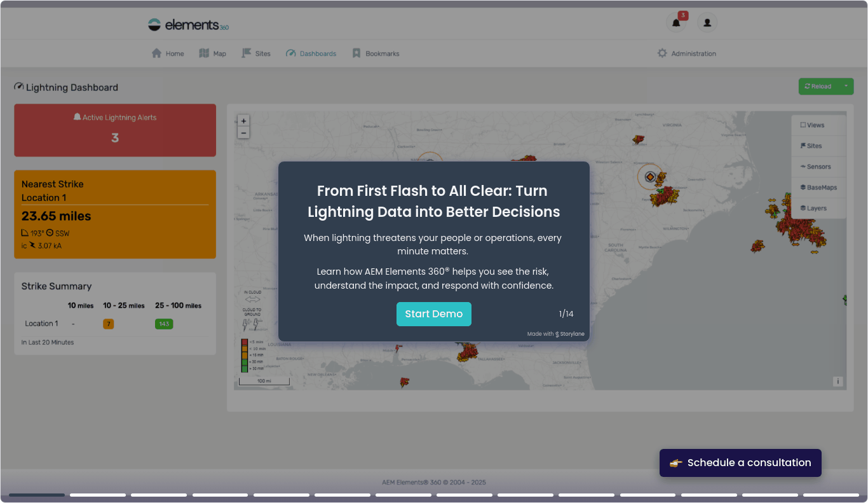Screen dimensions: 868x503
Task: Open Views in the map panel
Action: (818, 125)
